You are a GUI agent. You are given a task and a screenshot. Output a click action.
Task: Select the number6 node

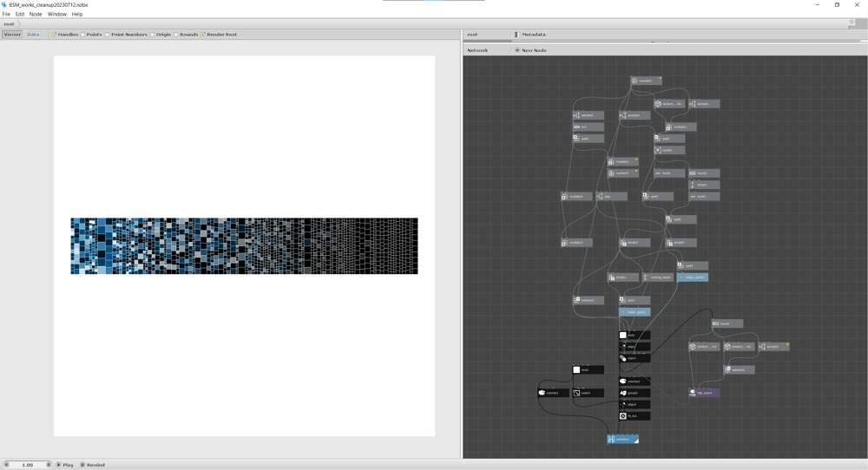tap(622, 173)
